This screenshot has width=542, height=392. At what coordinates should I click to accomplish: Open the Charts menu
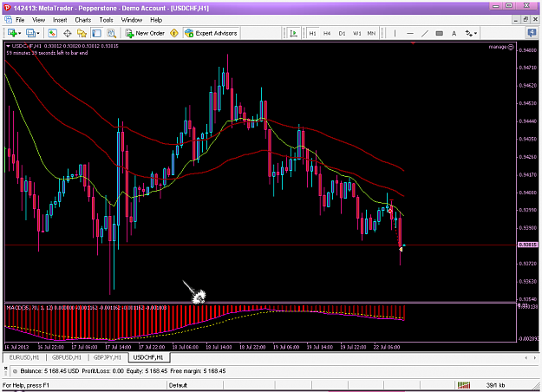(83, 20)
